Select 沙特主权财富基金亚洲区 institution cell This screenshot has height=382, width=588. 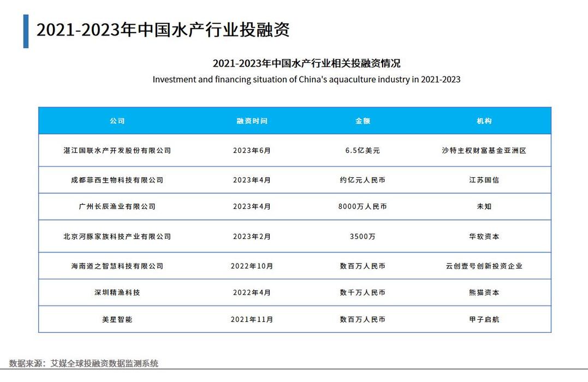[x=485, y=151]
